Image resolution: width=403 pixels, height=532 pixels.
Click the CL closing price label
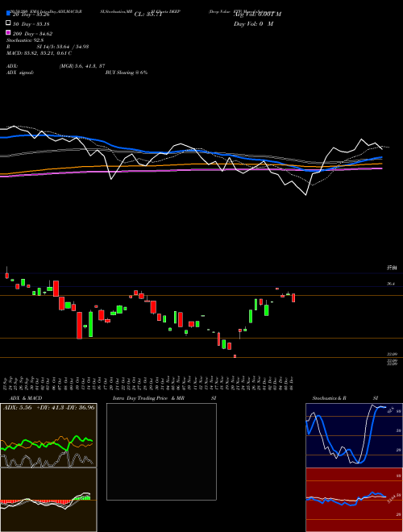tap(148, 15)
